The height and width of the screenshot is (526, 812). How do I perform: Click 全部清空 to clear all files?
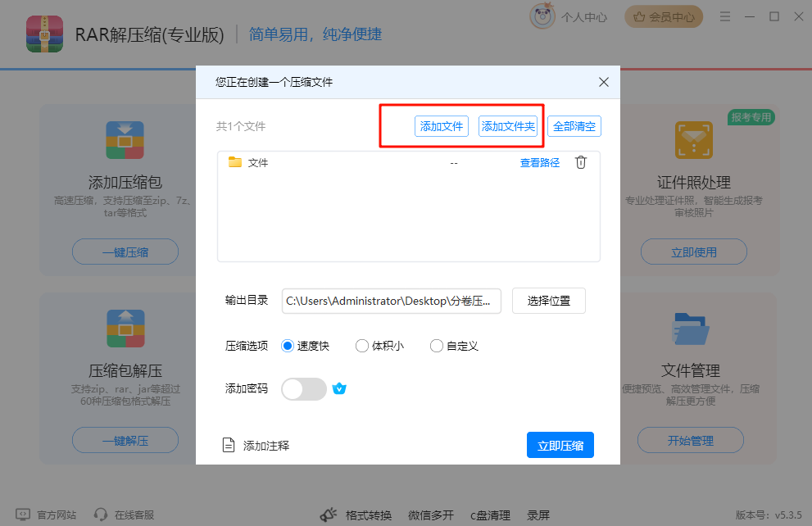574,125
